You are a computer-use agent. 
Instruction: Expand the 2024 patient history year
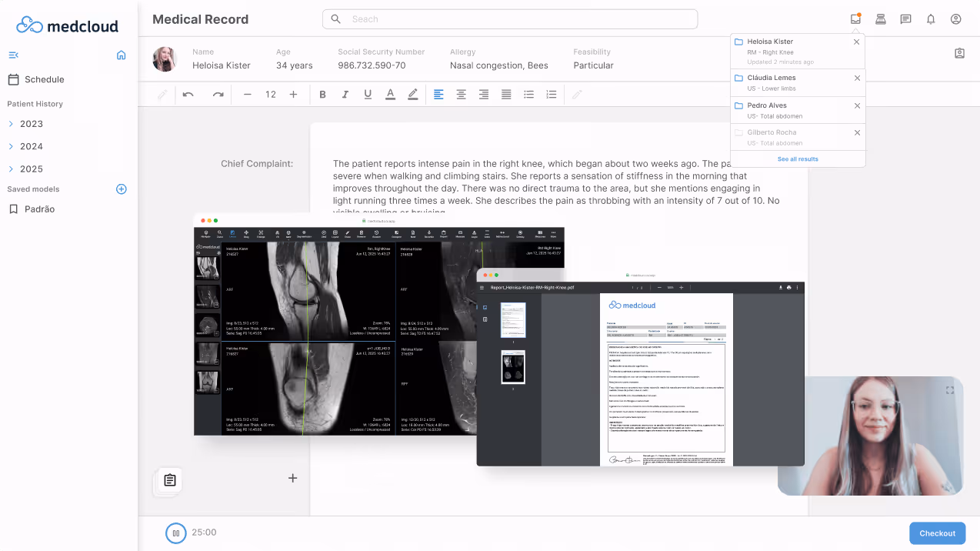(x=31, y=146)
